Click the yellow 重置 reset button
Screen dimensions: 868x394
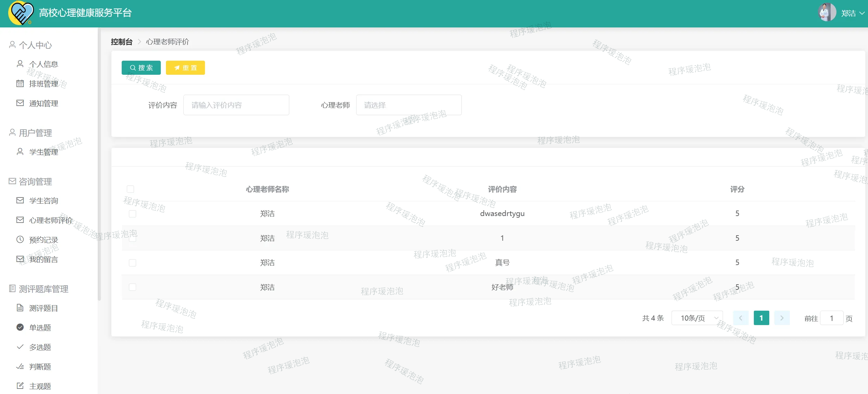(185, 68)
